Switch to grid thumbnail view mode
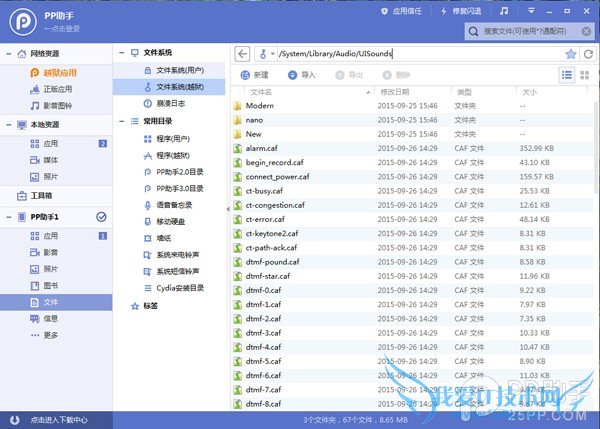Screen dimensions: 600x429 [x=585, y=75]
